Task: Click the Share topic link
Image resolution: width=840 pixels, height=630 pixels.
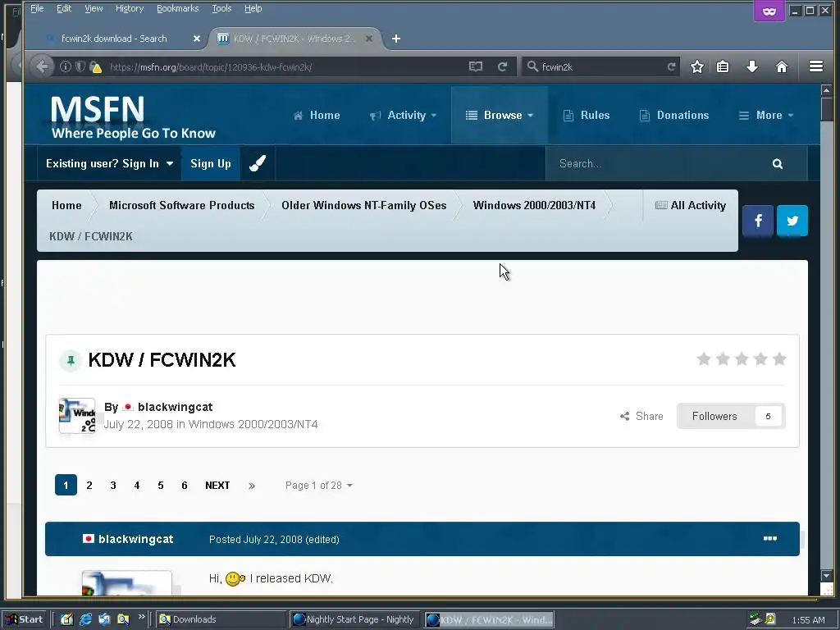Action: coord(641,416)
